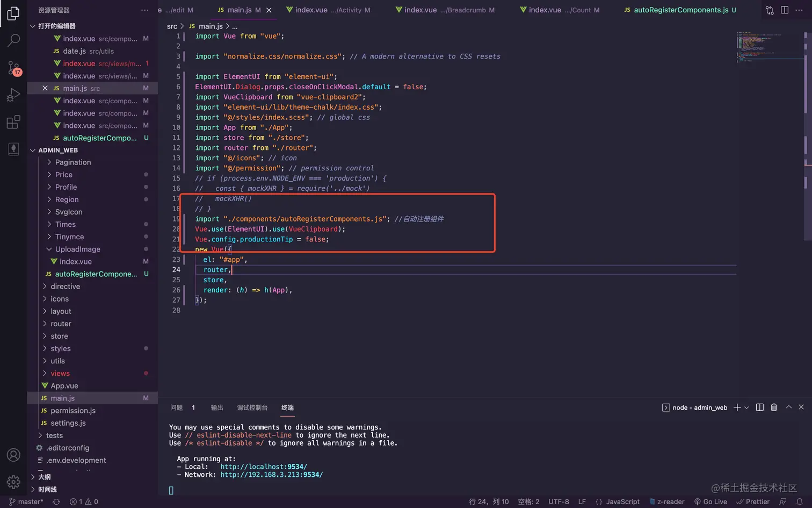Open the editor's more actions menu
This screenshot has height=508, width=812.
pos(799,10)
